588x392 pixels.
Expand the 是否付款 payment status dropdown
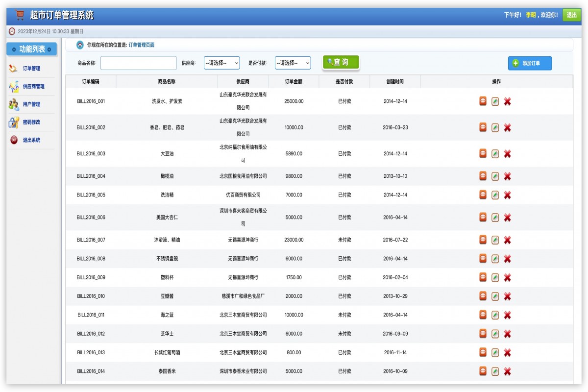pyautogui.click(x=293, y=63)
